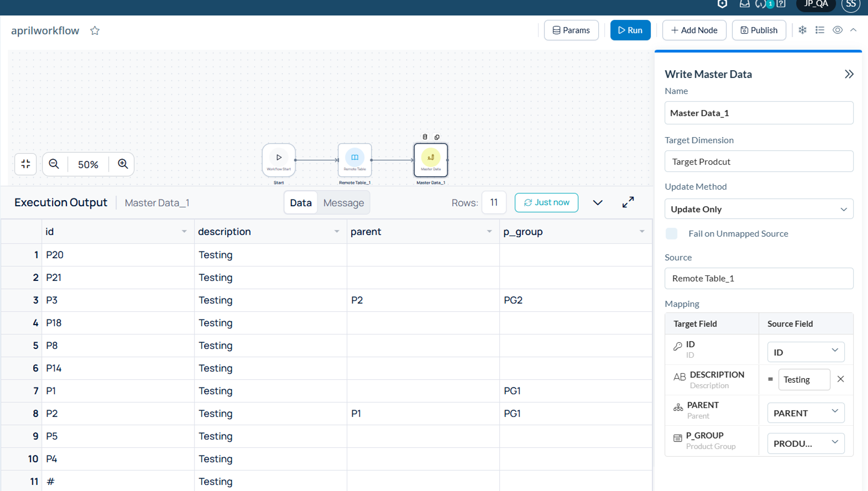Click the fit-to-screen collapse icon on canvas
The width and height of the screenshot is (868, 491).
click(x=26, y=164)
